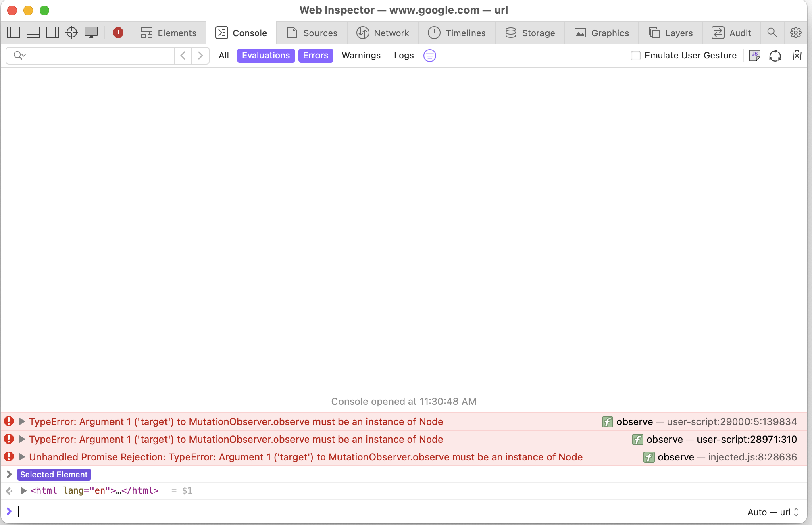The width and height of the screenshot is (812, 525).
Task: Open the injected.js:8:28636 source link
Action: (x=752, y=457)
